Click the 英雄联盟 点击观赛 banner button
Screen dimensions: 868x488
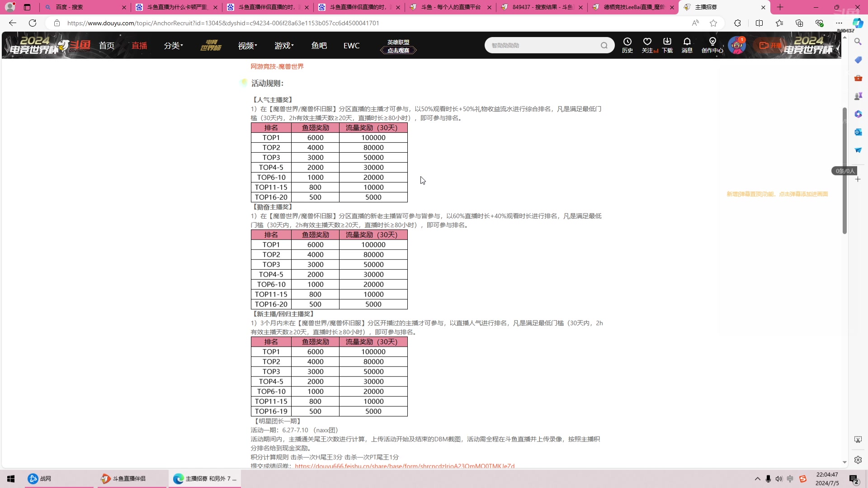pyautogui.click(x=398, y=46)
